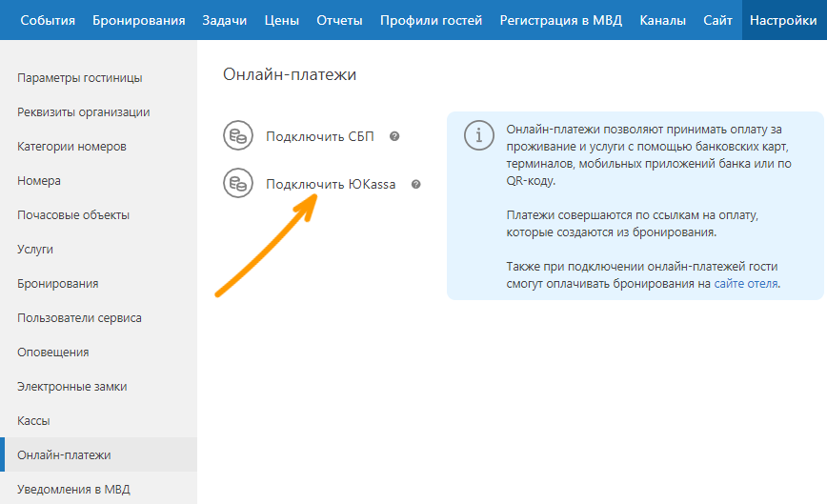The height and width of the screenshot is (504, 827).
Task: Open the События tab
Action: coord(48,21)
